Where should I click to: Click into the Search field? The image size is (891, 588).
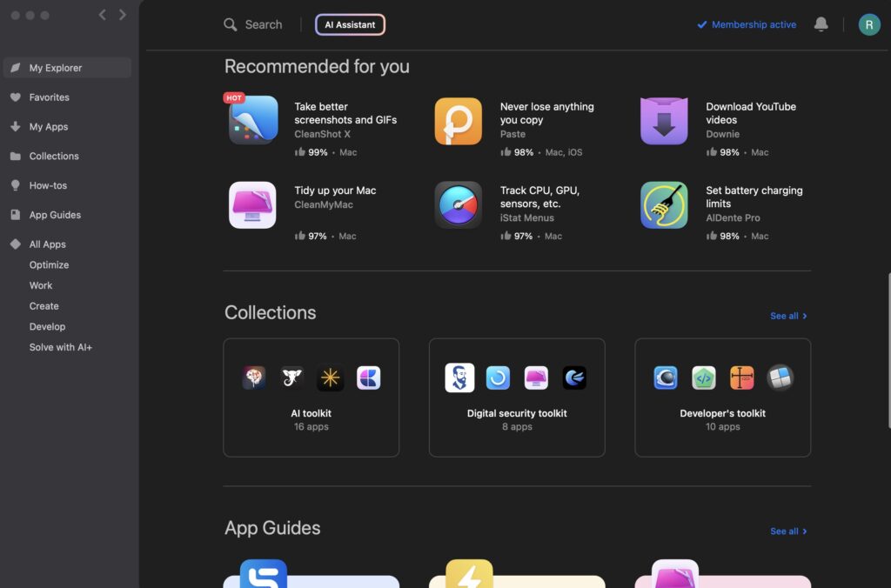coord(263,24)
